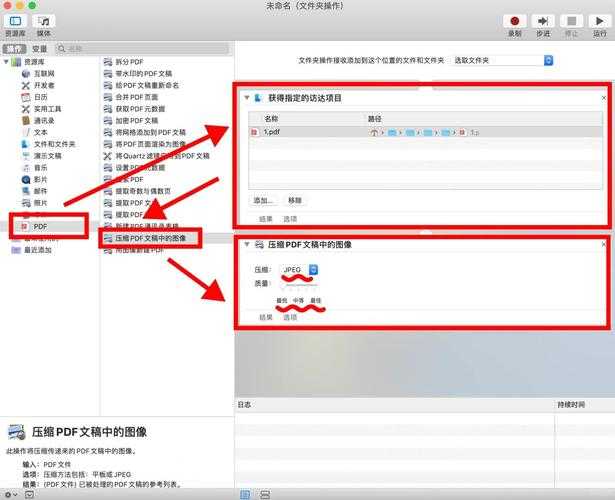The height and width of the screenshot is (500, 615).
Task: Select the 互联网 (Internet) category icon
Action: click(x=26, y=73)
